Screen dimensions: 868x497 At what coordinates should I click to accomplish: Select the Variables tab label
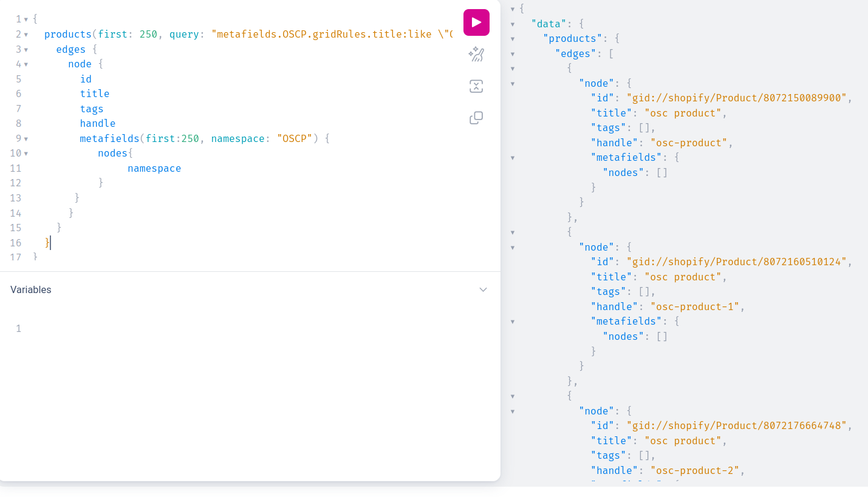click(31, 289)
